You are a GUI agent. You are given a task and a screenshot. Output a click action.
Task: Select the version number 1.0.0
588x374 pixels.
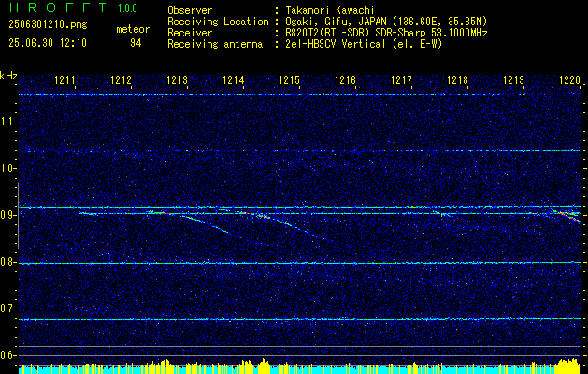point(127,8)
